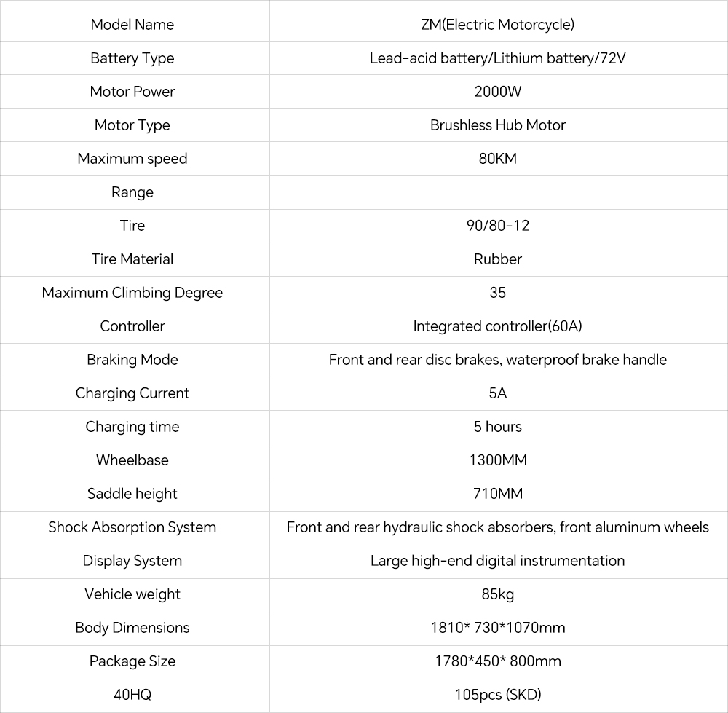
Task: Select the ZM(Electric Motorcycle) value cell
Action: pos(498,25)
